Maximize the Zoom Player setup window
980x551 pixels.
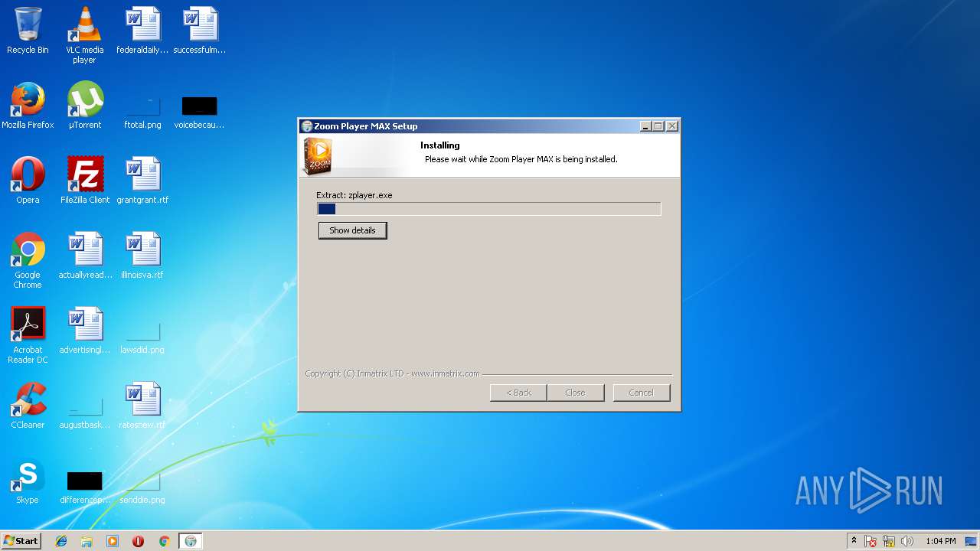click(x=658, y=126)
